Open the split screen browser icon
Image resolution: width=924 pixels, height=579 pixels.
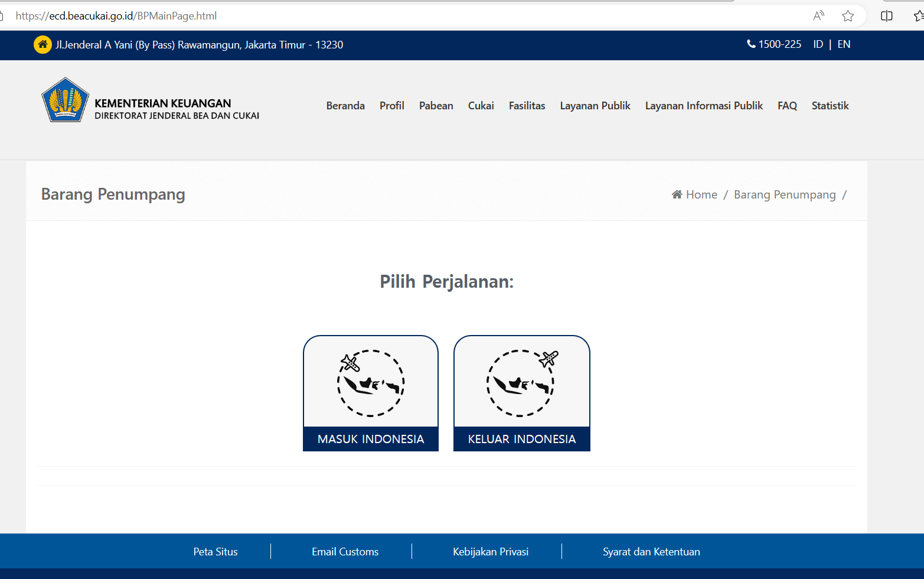click(x=886, y=16)
